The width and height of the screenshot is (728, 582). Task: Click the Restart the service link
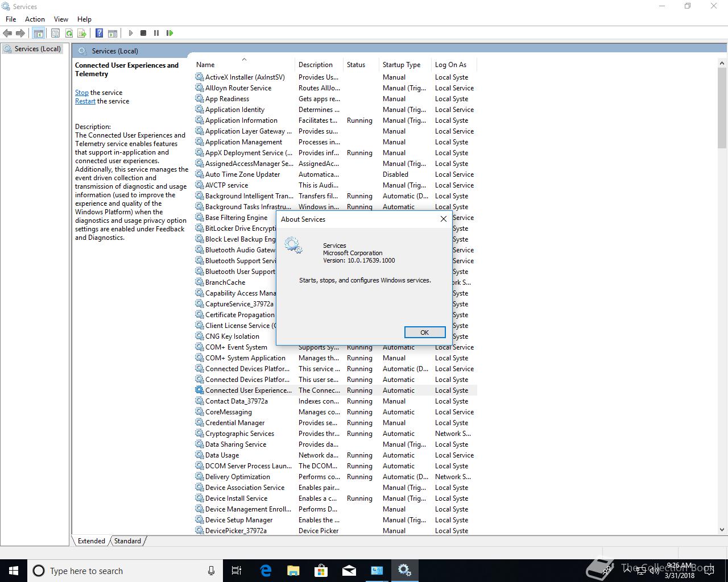point(85,101)
